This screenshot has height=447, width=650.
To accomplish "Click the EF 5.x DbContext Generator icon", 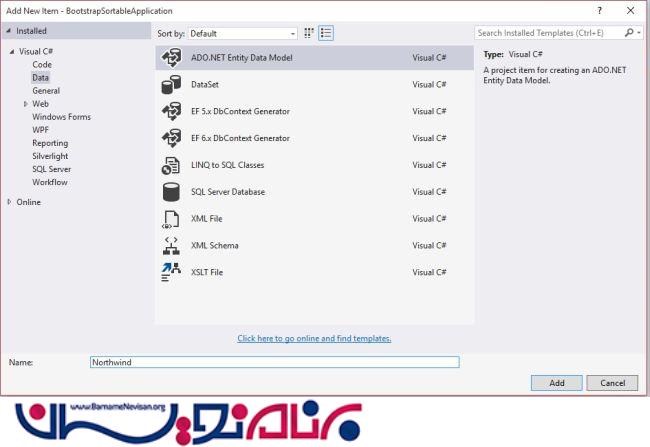I will click(171, 112).
